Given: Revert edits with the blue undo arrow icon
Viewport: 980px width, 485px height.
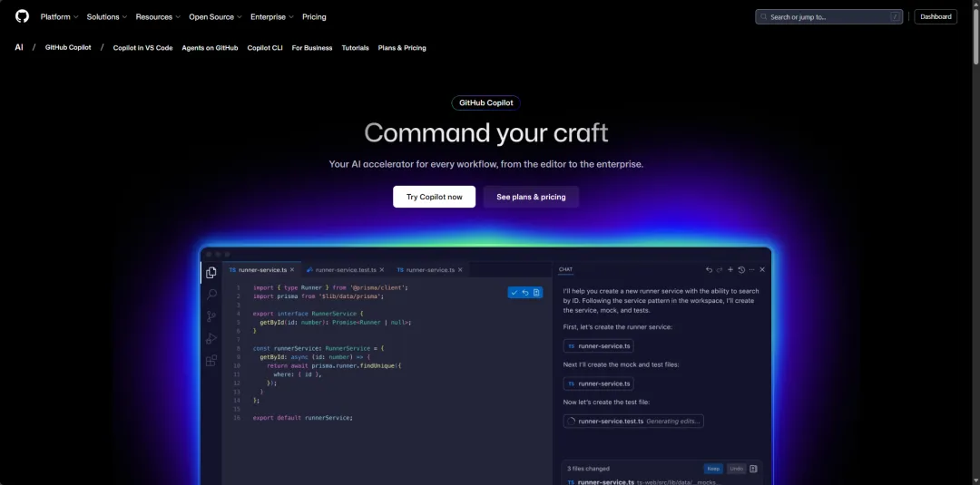Looking at the screenshot, I should tap(525, 292).
